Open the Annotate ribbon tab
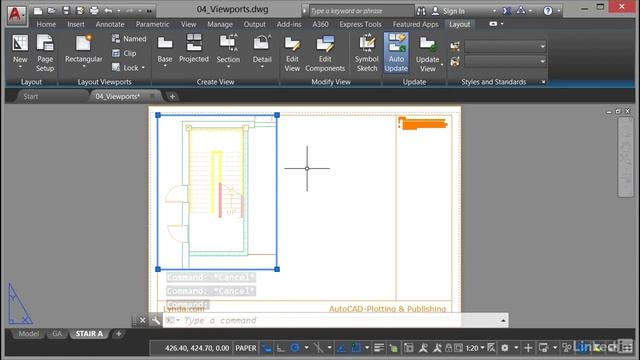The height and width of the screenshot is (360, 640). [x=110, y=24]
